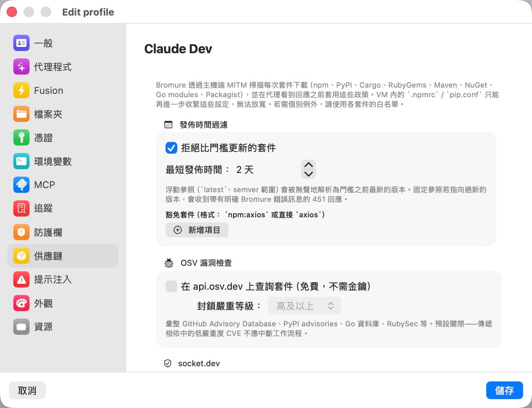Click the purple 代理程式 sparkle icon
Screen dimensions: 532x408
[x=21, y=67]
